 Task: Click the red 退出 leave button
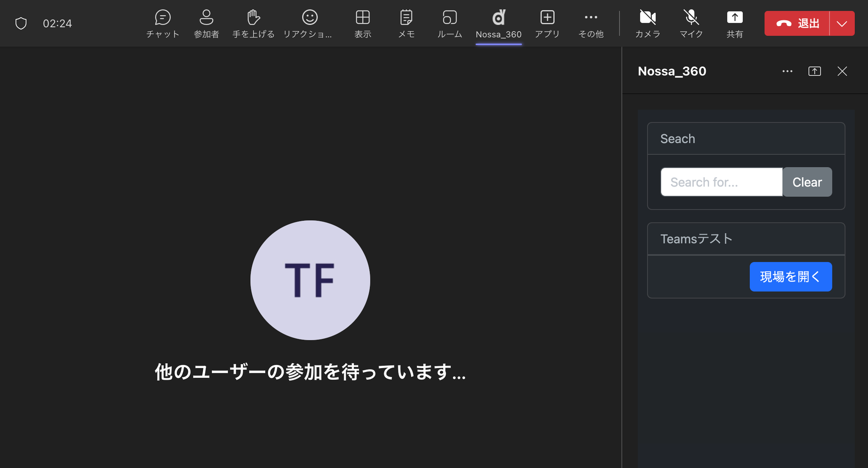tap(797, 24)
